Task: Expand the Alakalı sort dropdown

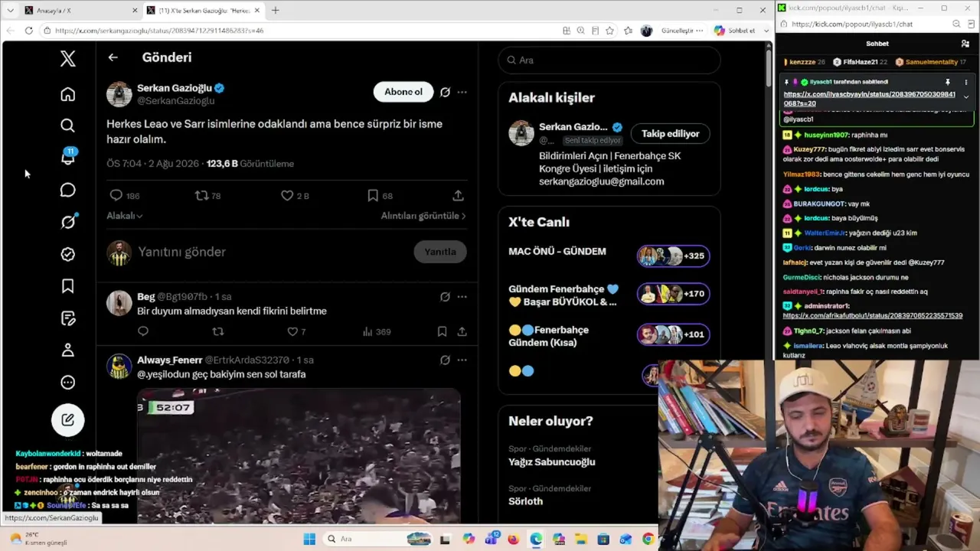Action: (x=125, y=216)
